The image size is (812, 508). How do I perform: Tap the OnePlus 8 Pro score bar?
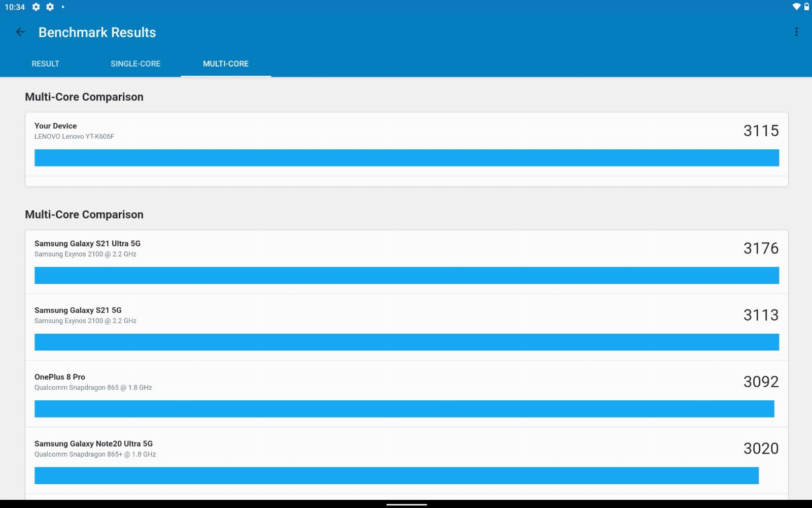click(x=404, y=409)
